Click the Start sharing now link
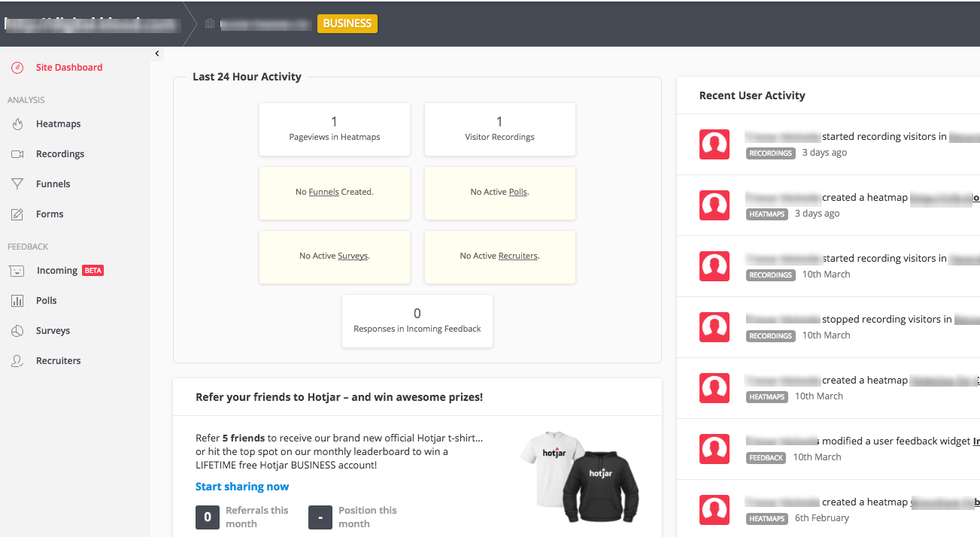The image size is (980, 537). (242, 487)
